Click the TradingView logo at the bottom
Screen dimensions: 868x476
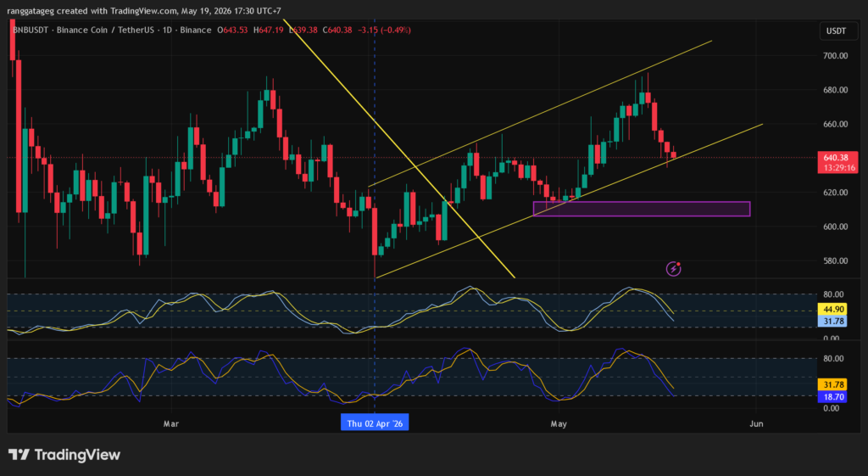[64, 455]
